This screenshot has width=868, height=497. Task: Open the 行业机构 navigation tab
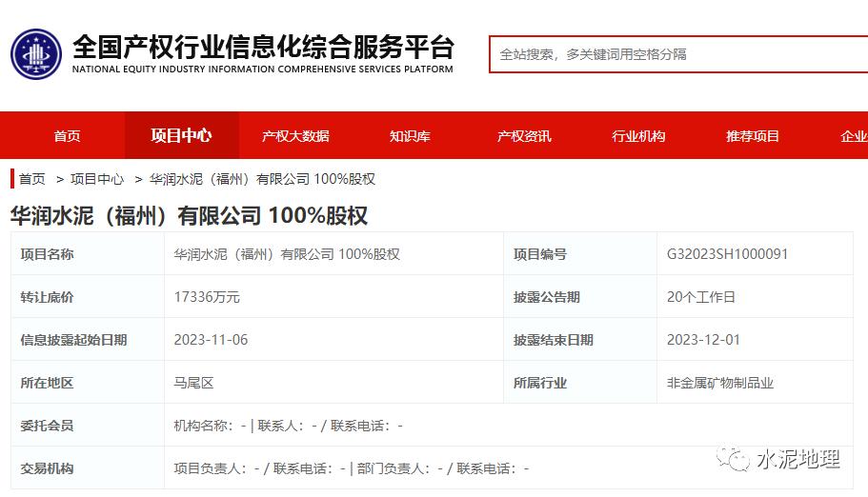pos(638,135)
